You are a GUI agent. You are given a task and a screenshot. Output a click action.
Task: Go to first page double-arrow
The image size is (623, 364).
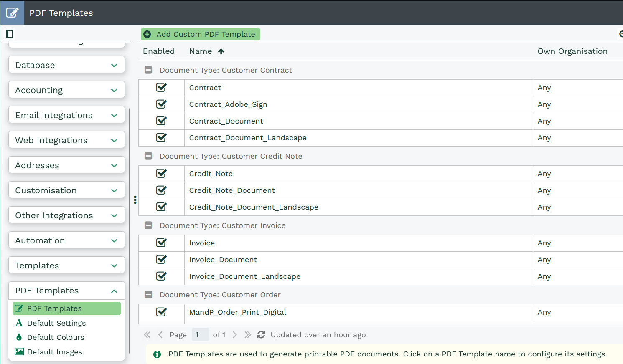pos(147,335)
